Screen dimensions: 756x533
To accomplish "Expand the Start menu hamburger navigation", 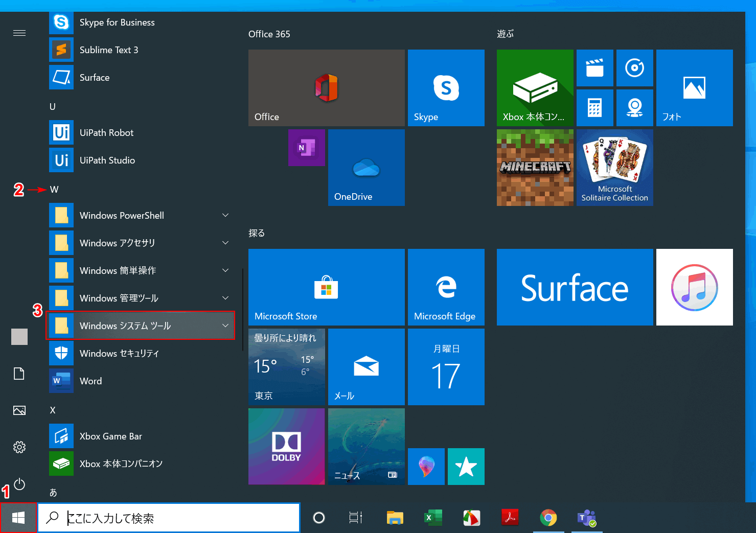I will (19, 33).
